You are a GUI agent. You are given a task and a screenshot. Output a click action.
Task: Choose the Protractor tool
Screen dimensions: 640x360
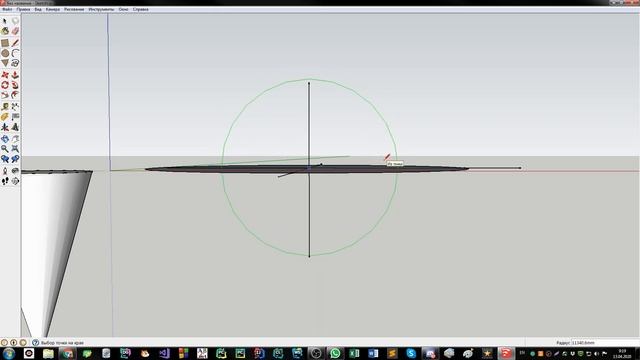[x=5, y=117]
